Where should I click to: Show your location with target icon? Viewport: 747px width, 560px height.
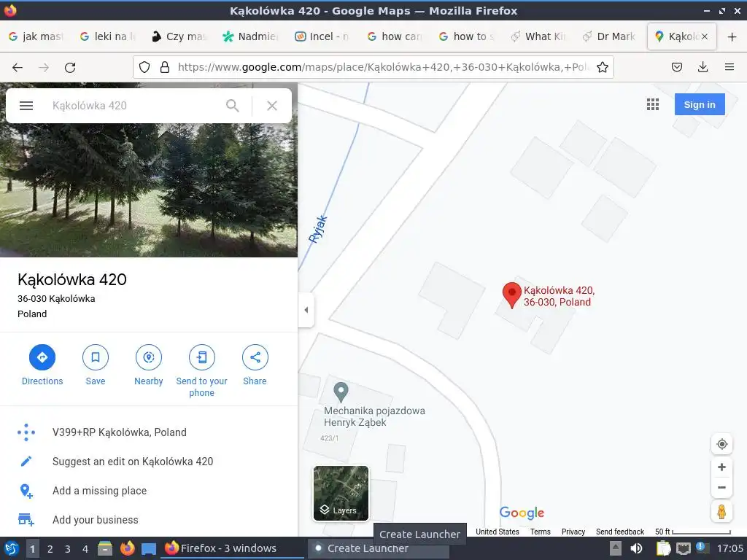tap(721, 444)
